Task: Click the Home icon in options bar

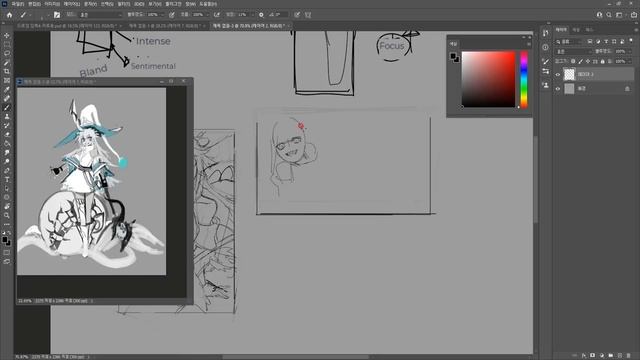Action: point(9,15)
